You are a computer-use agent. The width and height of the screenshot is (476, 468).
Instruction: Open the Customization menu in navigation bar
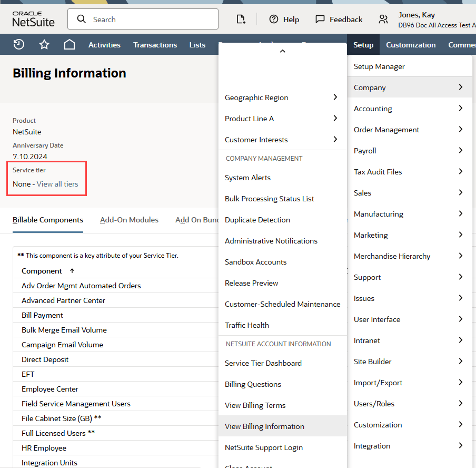tap(410, 45)
